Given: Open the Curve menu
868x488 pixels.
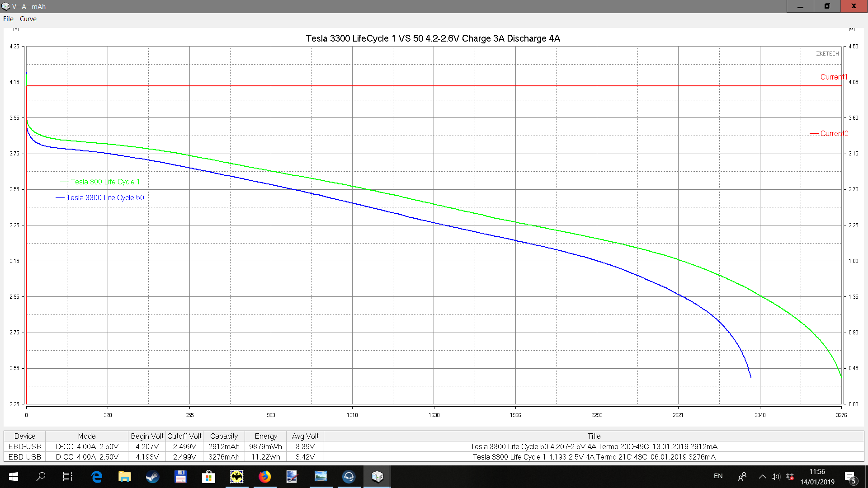Looking at the screenshot, I should point(28,19).
